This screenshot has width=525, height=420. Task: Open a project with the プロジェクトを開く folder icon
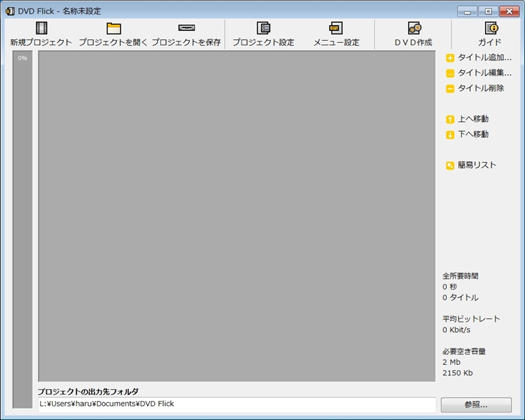click(114, 28)
